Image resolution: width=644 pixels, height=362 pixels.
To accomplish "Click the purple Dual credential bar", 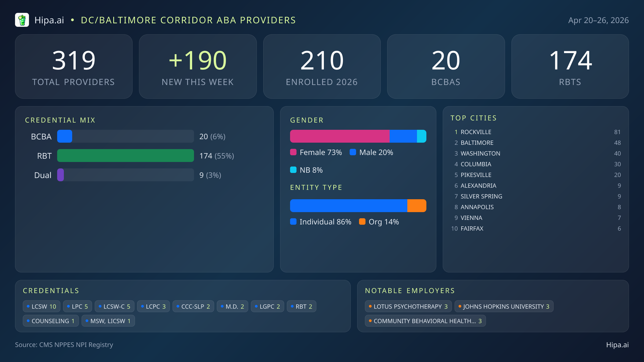I will click(61, 175).
